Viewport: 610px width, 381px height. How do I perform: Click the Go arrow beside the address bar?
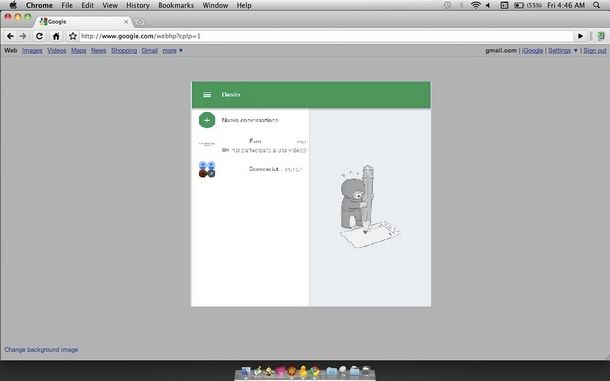tap(580, 36)
